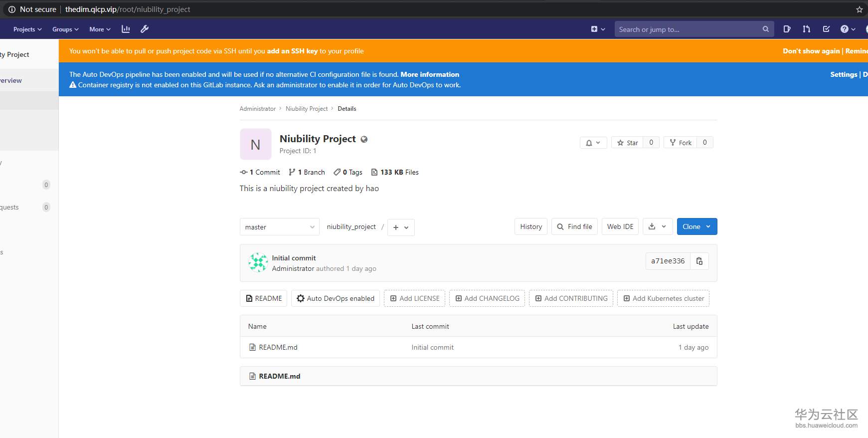Open the Groups menu
This screenshot has width=868, height=438.
pos(65,29)
